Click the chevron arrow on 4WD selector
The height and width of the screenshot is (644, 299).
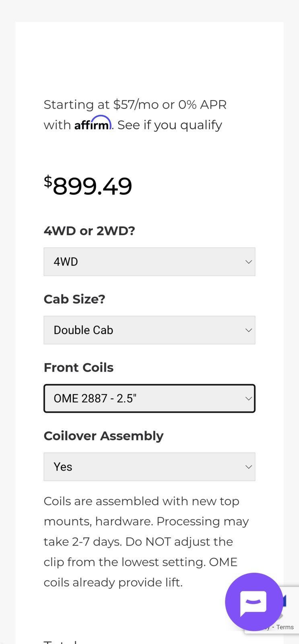249,262
